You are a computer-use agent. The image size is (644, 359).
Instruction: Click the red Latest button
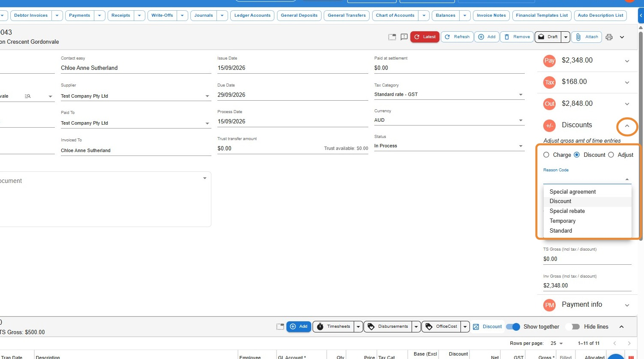(x=425, y=37)
